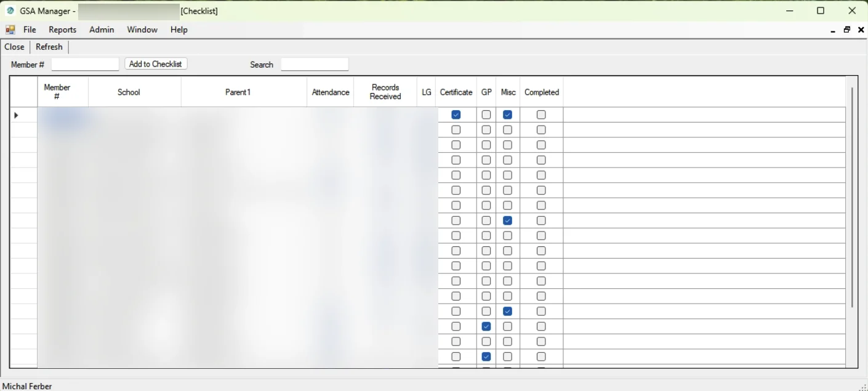The image size is (868, 391).
Task: Click the Search input field
Action: tap(315, 63)
